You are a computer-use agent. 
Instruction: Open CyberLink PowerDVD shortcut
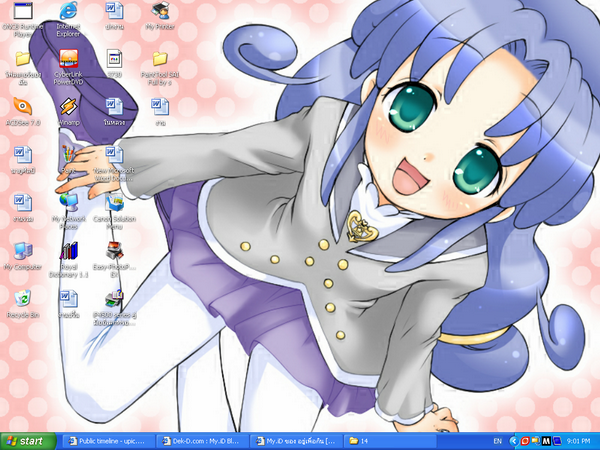click(68, 59)
